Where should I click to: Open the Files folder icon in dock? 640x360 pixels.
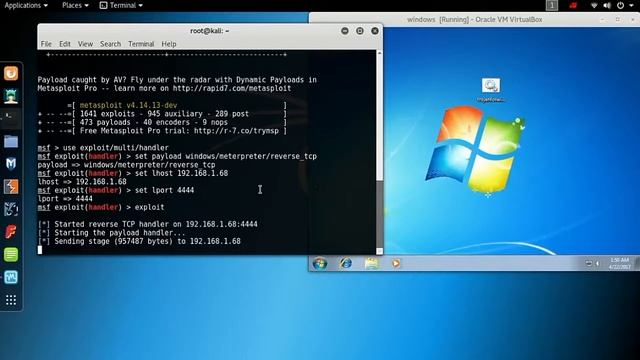(11, 142)
